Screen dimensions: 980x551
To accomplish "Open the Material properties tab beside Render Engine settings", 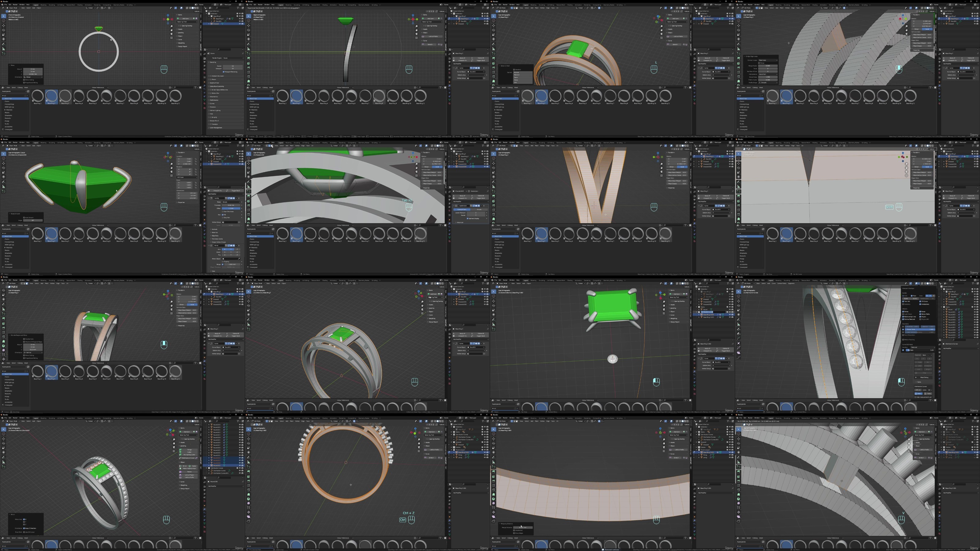I will (x=205, y=104).
